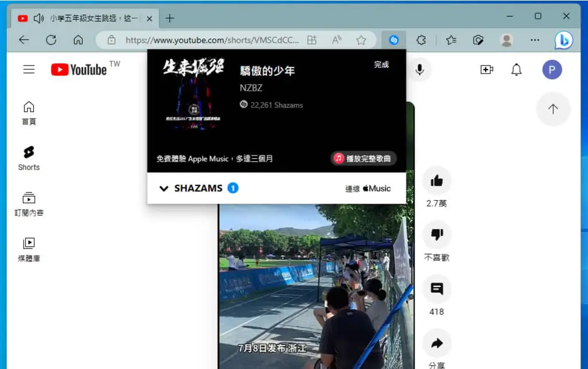Open the Edge settings and more menu
This screenshot has height=369, width=588.
tap(535, 40)
